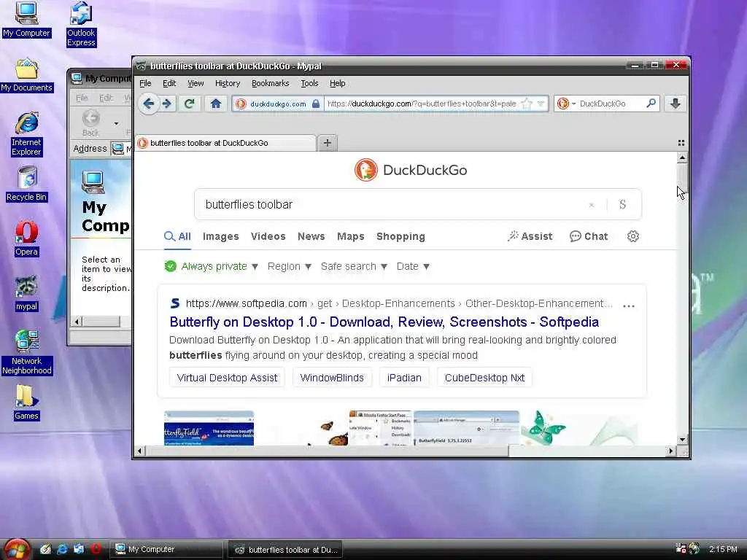Launch Opera from desktop

coord(26,238)
